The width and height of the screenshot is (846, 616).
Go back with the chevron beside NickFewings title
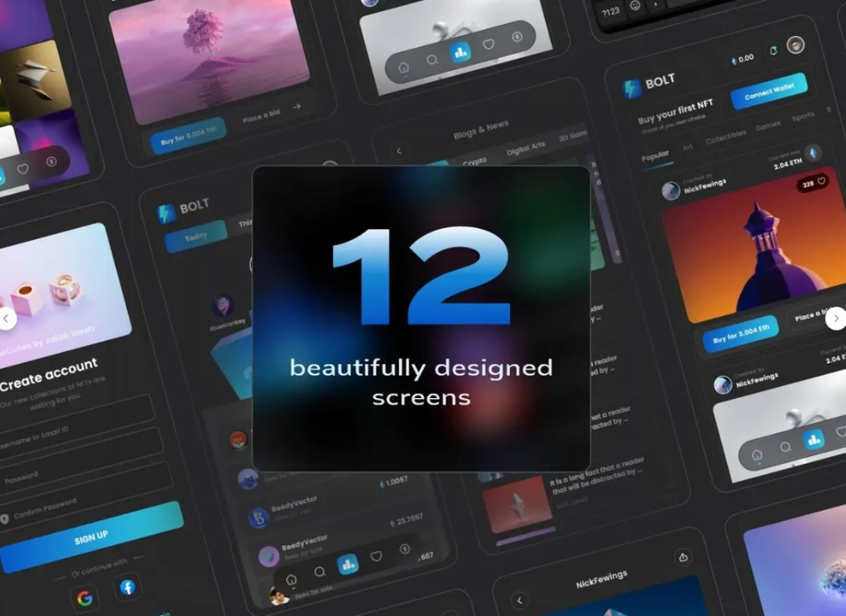click(520, 601)
